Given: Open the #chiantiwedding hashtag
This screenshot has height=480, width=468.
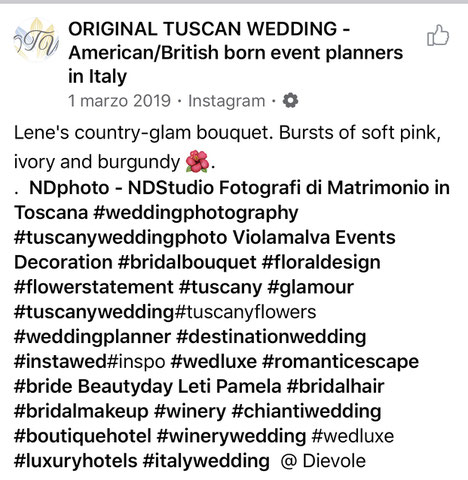Looking at the screenshot, I should (306, 412).
